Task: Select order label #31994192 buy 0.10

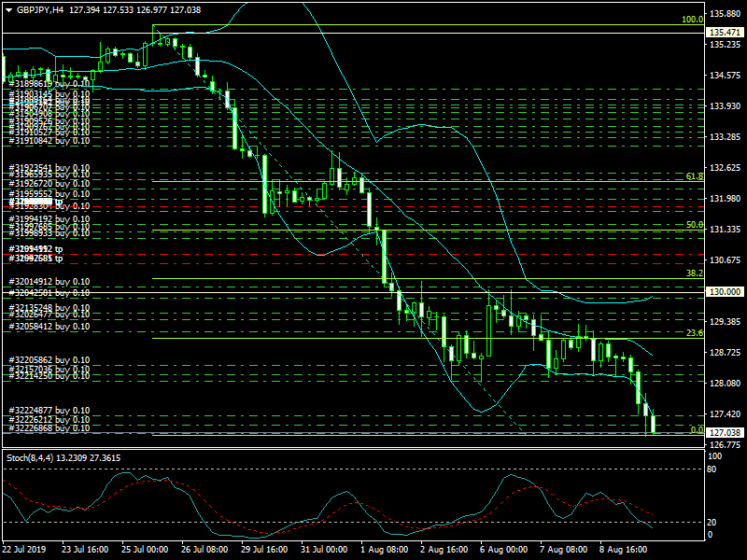Action: click(49, 219)
